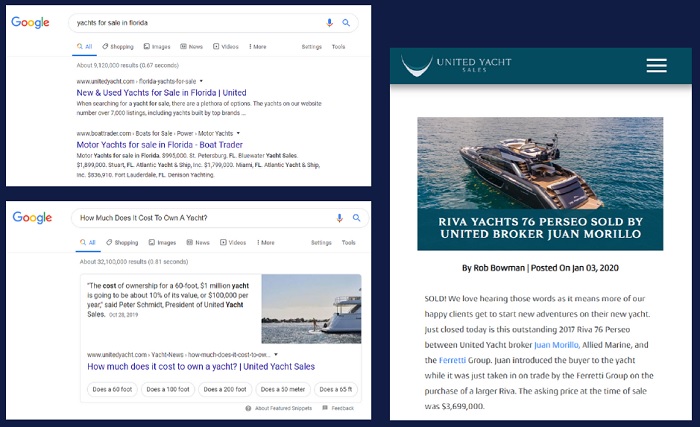
Task: Click the United Yacht Sales logo
Action: (456, 66)
